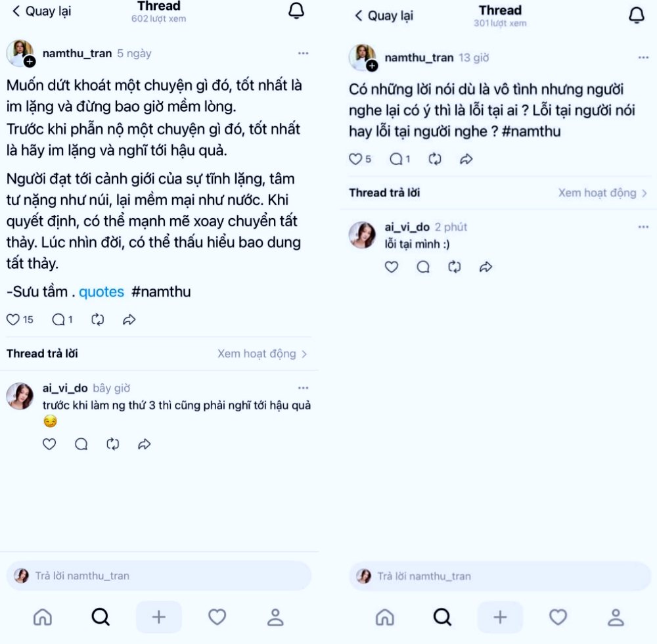This screenshot has width=657, height=644.
Task: Repost the 'Muốn dứt khoát' post
Action: tap(98, 319)
